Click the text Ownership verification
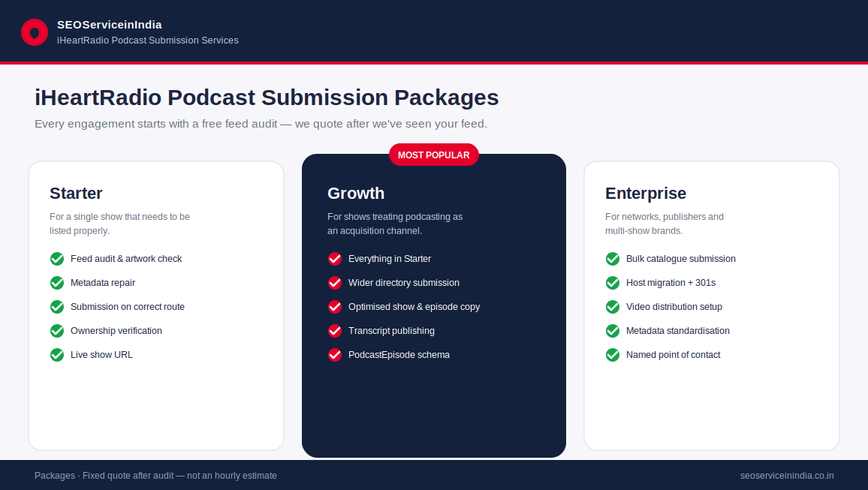The width and height of the screenshot is (868, 490). [x=116, y=331]
